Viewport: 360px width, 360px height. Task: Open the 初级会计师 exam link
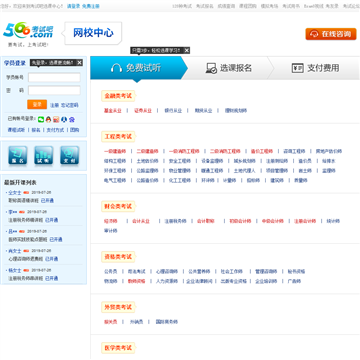(240, 221)
